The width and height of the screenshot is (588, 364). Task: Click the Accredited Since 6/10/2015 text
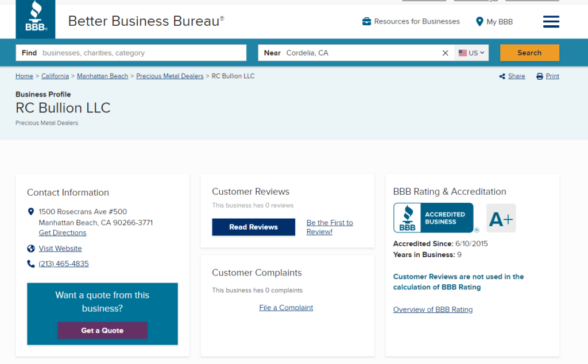pyautogui.click(x=440, y=243)
